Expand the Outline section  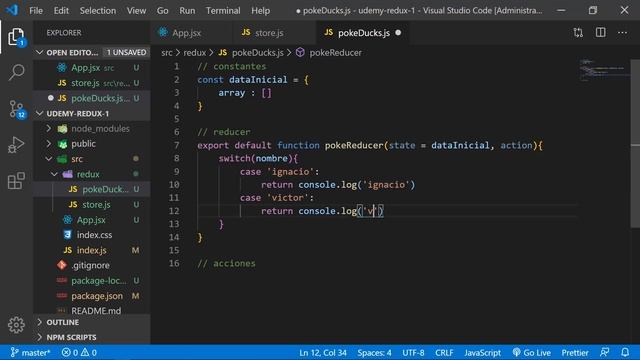[92, 322]
